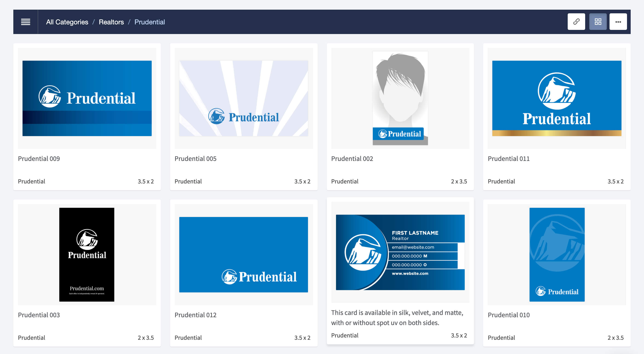Click the Prudential 012 title label
644x354 pixels.
(x=195, y=315)
